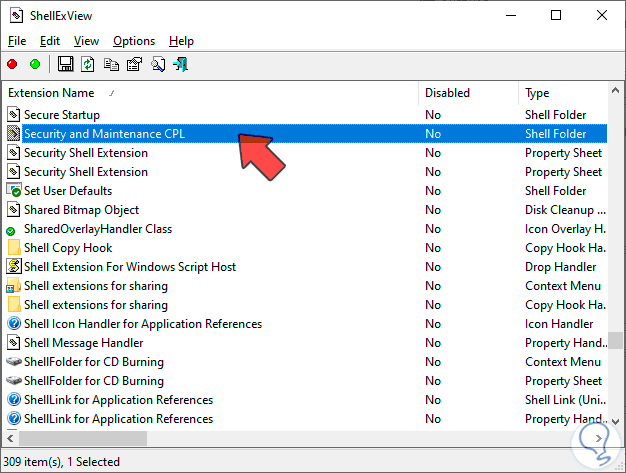Open the Properties toolbar icon

[x=133, y=64]
